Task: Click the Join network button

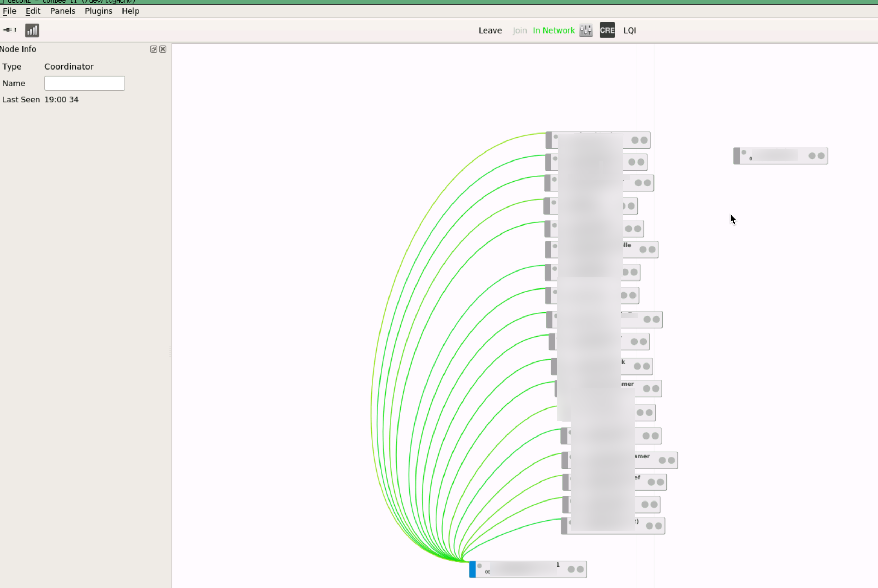Action: 520,30
